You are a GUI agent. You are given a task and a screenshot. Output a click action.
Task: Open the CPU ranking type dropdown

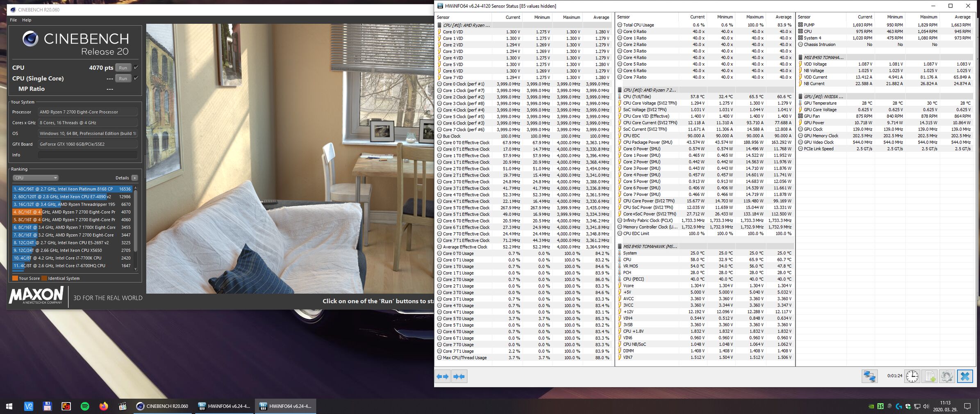35,178
